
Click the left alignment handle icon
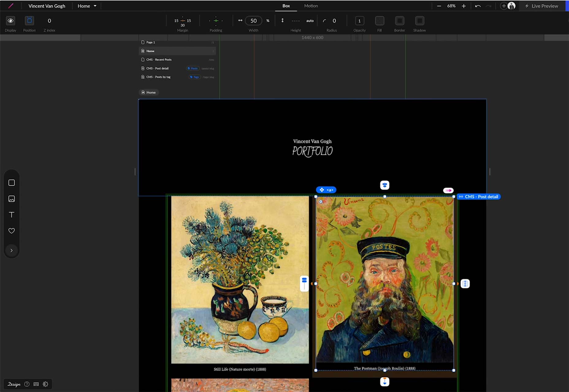[304, 284]
